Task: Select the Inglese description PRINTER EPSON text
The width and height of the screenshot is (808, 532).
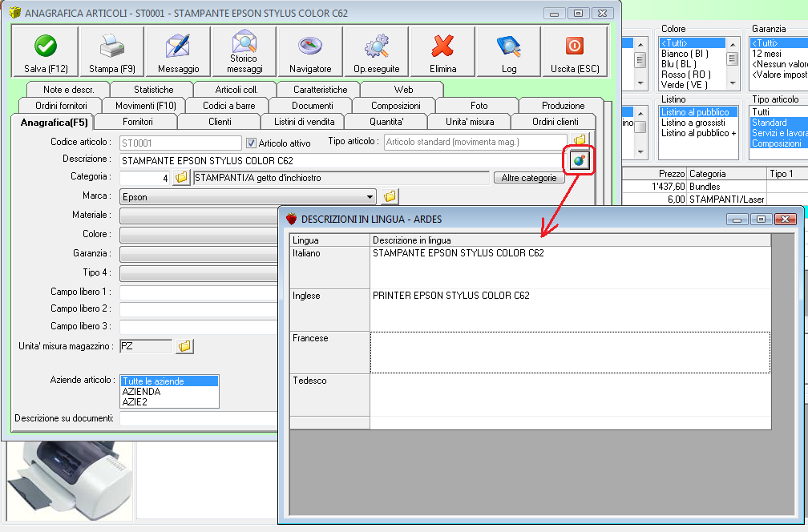Action: tap(450, 296)
